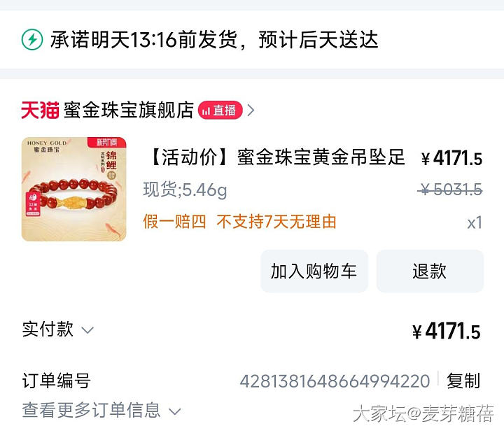Tap the 实付款 label
This screenshot has height=433, width=504.
[48, 329]
